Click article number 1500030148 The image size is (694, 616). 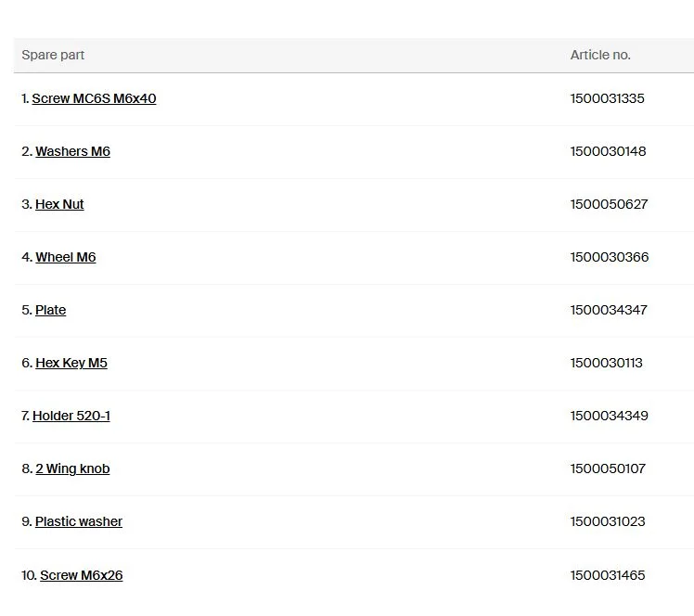point(608,151)
